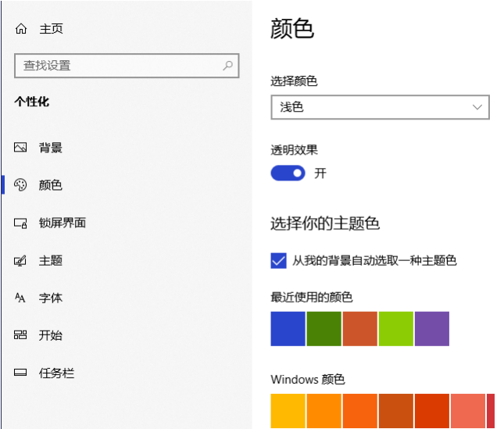Click the search magnifier icon in 查找设置

pos(228,66)
